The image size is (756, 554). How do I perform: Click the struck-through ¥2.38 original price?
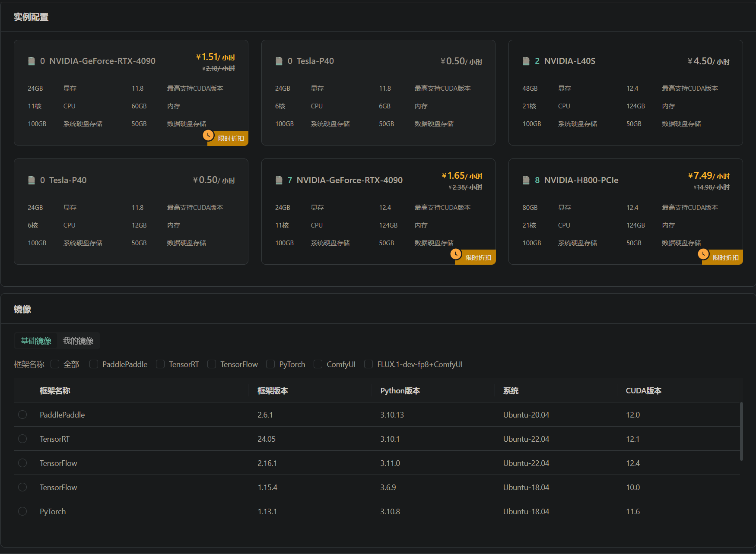pos(465,187)
